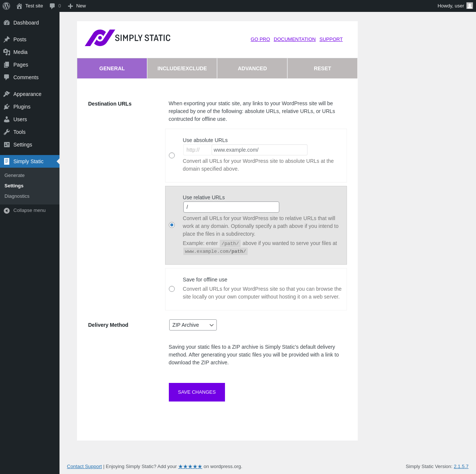Click the Contact Support footer link
The image size is (476, 474).
pos(84,467)
